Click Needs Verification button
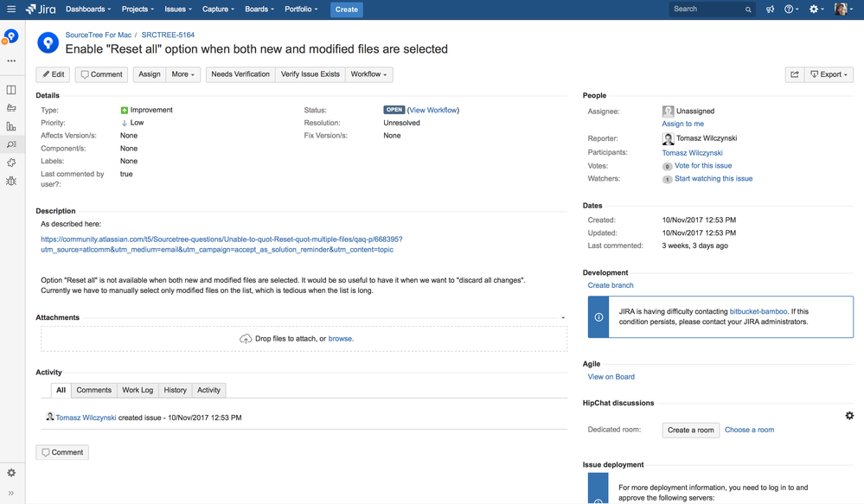 [240, 74]
